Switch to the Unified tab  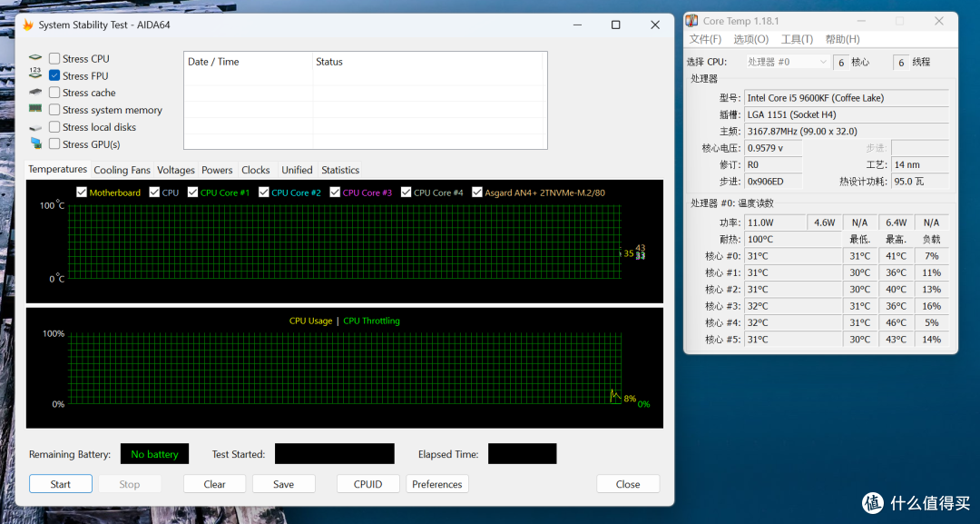pos(297,170)
